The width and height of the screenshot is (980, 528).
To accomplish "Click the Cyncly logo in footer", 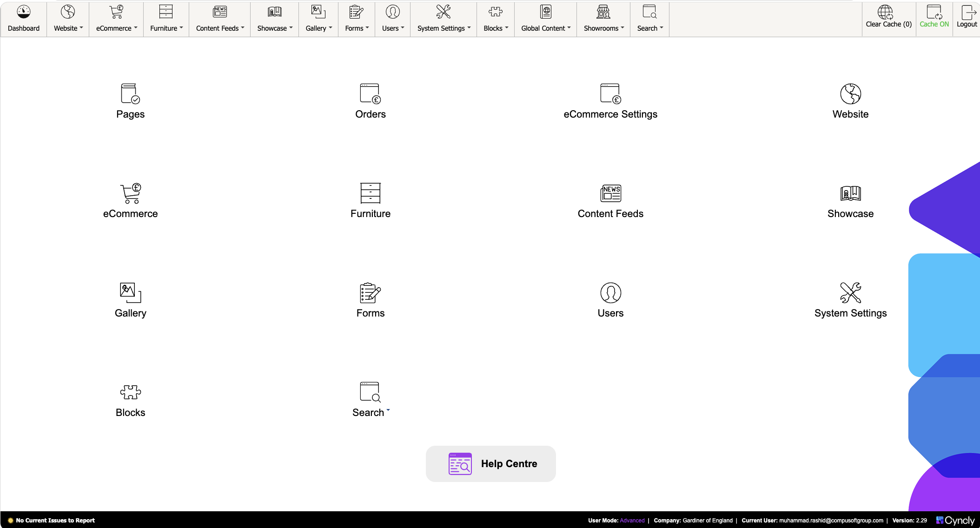I will 955,521.
